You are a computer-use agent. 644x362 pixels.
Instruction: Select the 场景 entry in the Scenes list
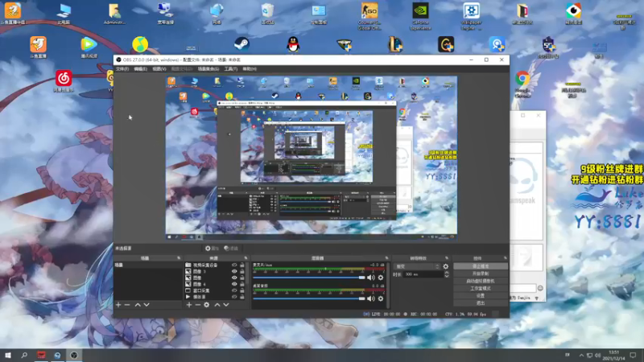[x=148, y=265]
